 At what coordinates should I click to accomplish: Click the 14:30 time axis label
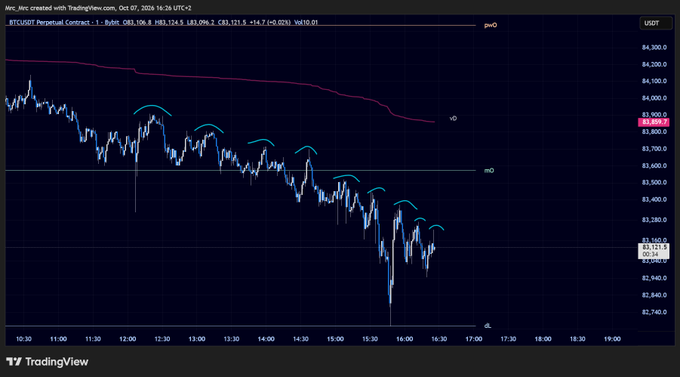(x=301, y=339)
